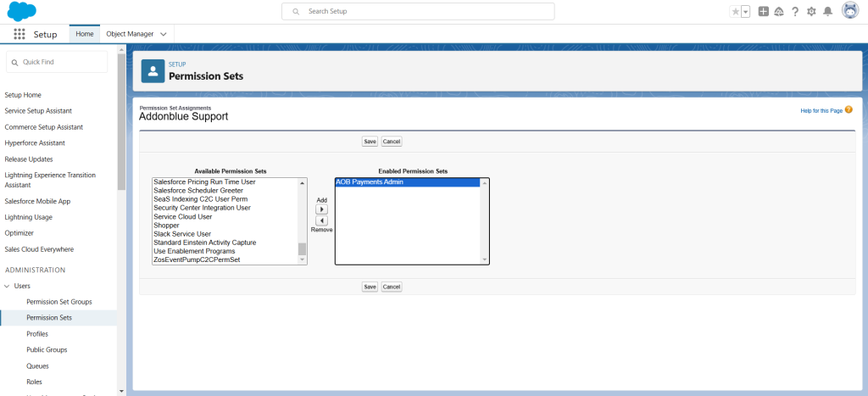The height and width of the screenshot is (396, 868).
Task: Select Security Center Integration User
Action: point(225,208)
